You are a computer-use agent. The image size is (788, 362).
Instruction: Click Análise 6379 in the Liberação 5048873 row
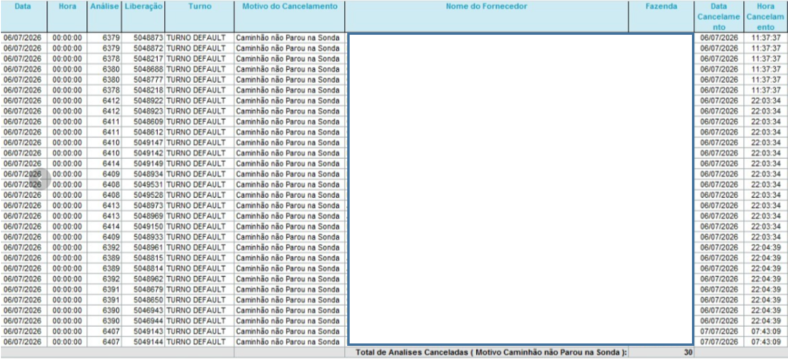click(x=105, y=38)
